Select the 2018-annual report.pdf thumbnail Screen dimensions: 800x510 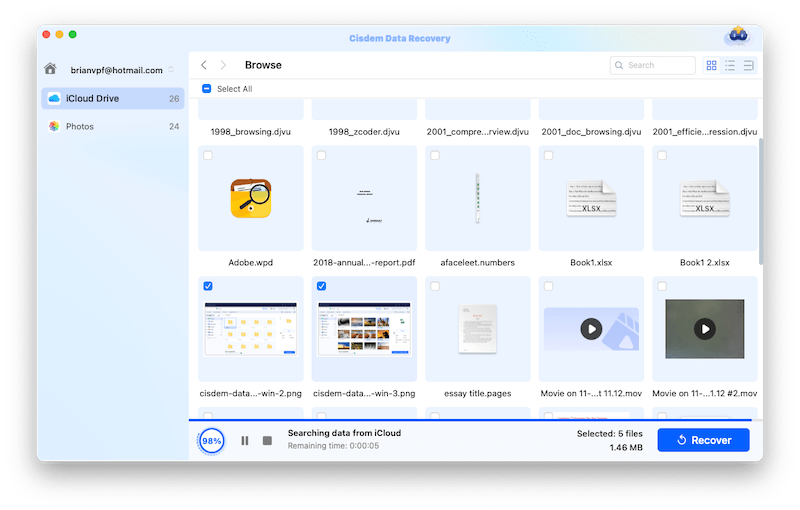click(364, 198)
